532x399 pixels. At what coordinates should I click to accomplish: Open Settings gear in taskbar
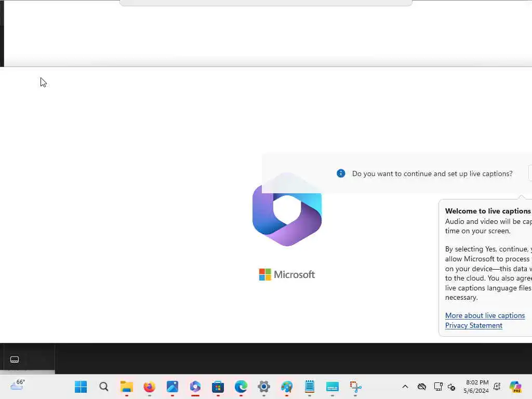tap(263, 387)
